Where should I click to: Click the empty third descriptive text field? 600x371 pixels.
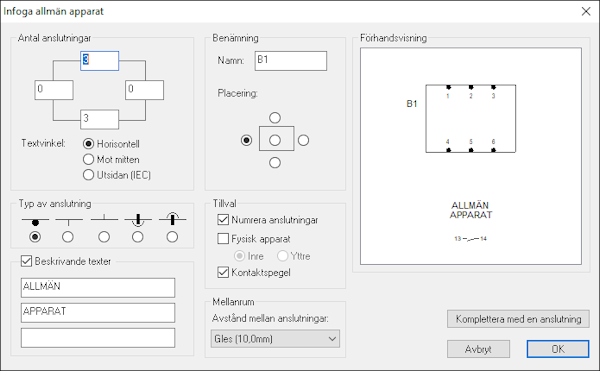pos(98,338)
